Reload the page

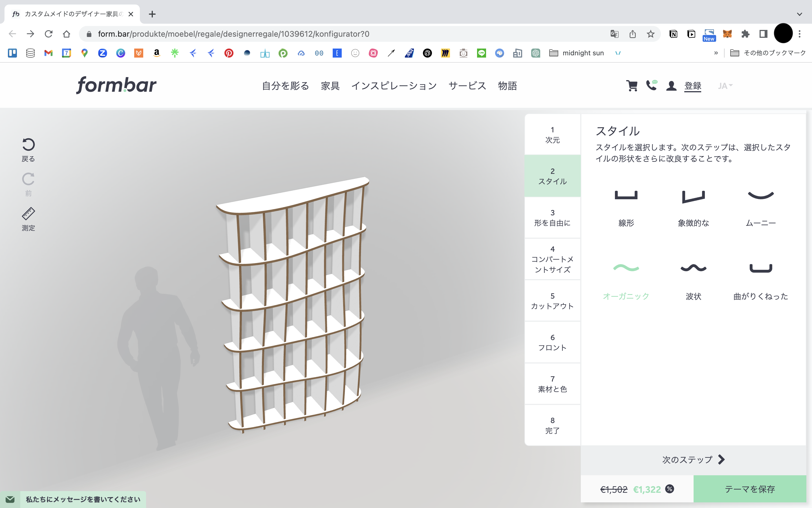[49, 34]
